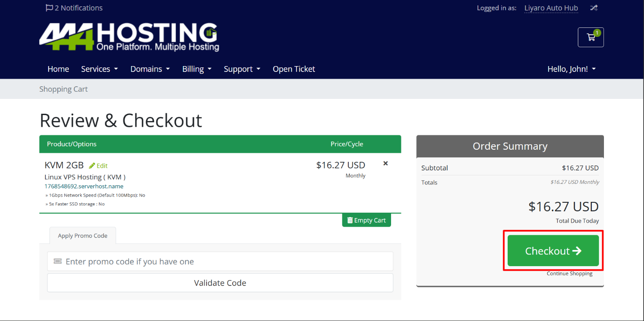644x321 pixels.
Task: Click the ticket icon in promo field
Action: point(58,261)
